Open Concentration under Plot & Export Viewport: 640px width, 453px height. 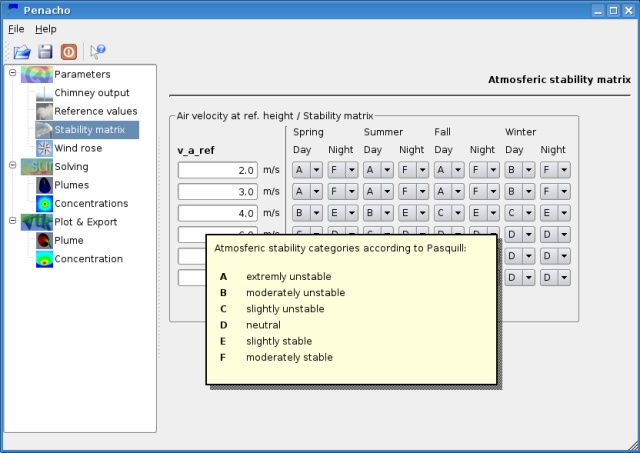coord(88,259)
